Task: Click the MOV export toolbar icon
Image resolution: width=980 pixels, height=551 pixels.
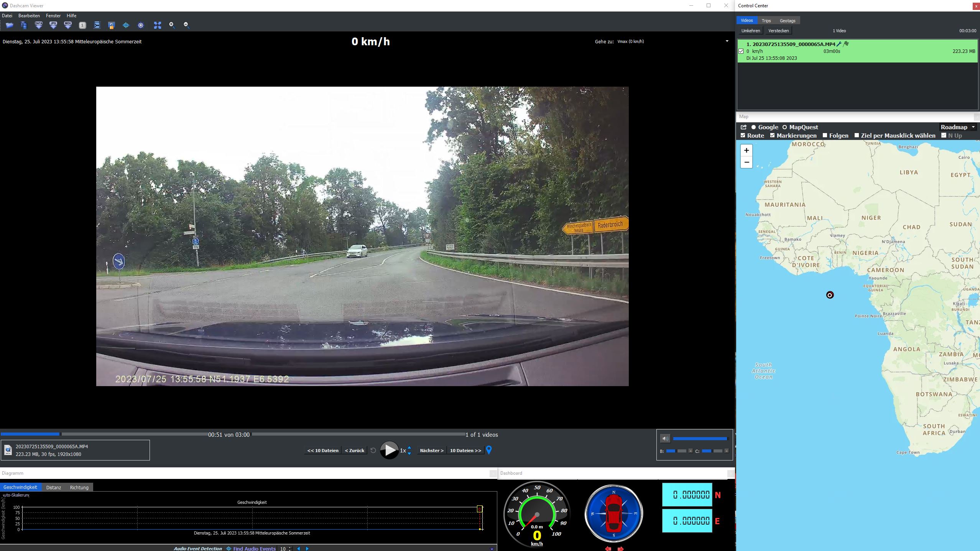Action: (68, 25)
